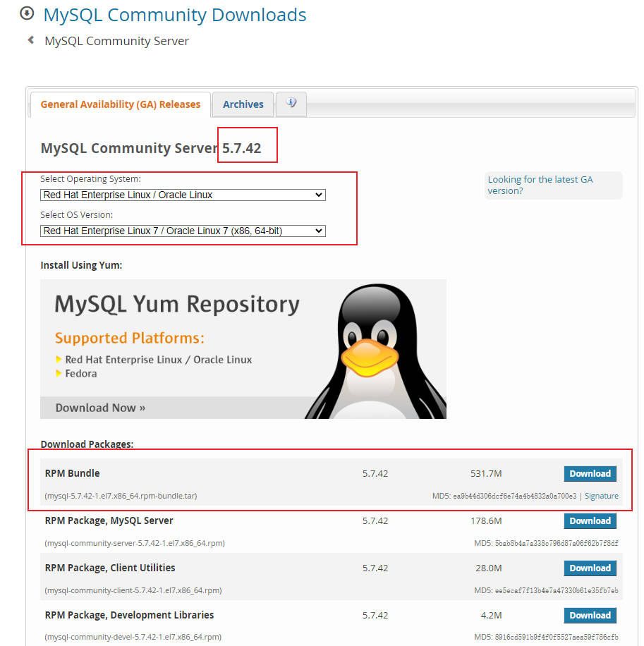Open the information icon tab
The image size is (644, 646).
point(291,104)
